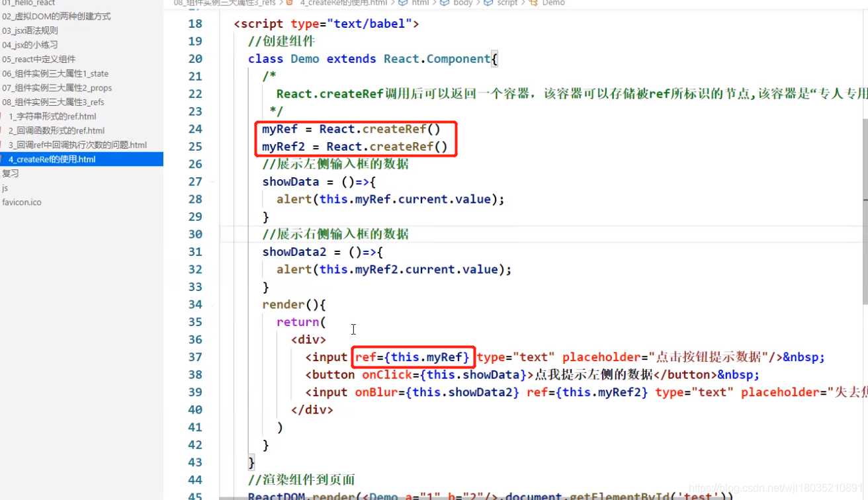Click showData on line 27
The width and height of the screenshot is (868, 500).
290,181
